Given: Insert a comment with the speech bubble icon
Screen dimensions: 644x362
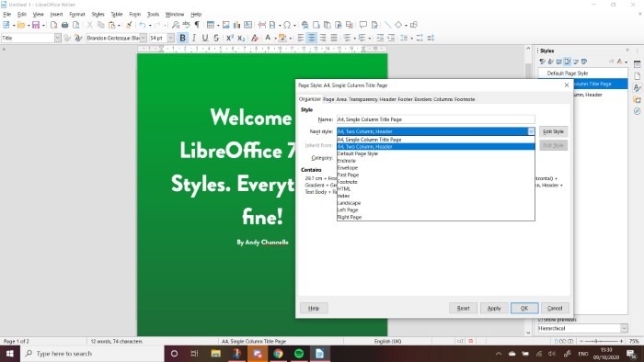Looking at the screenshot, I should (x=363, y=25).
